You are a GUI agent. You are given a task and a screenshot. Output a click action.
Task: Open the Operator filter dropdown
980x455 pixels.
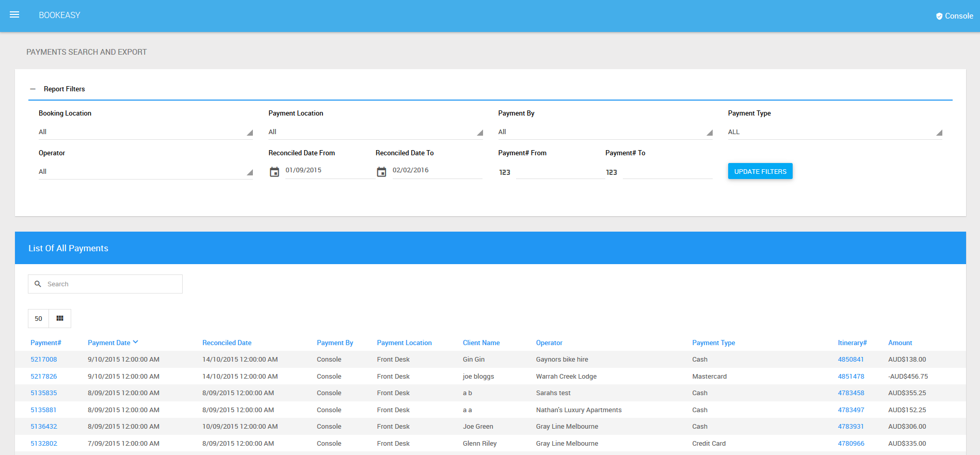146,172
